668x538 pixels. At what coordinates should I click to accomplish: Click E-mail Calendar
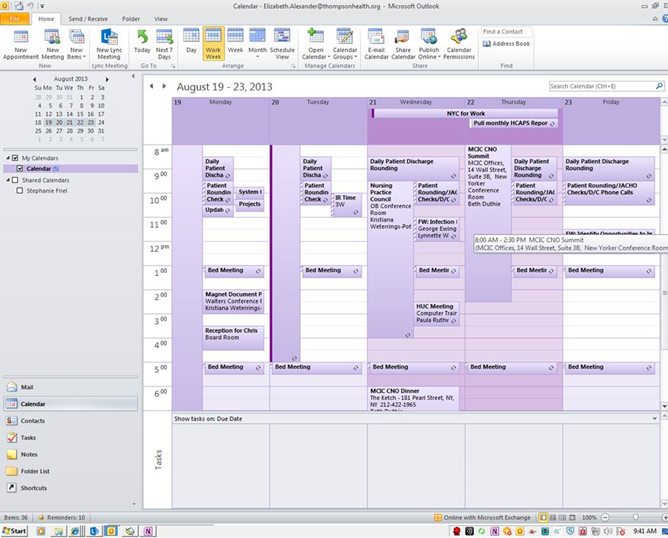pos(376,44)
